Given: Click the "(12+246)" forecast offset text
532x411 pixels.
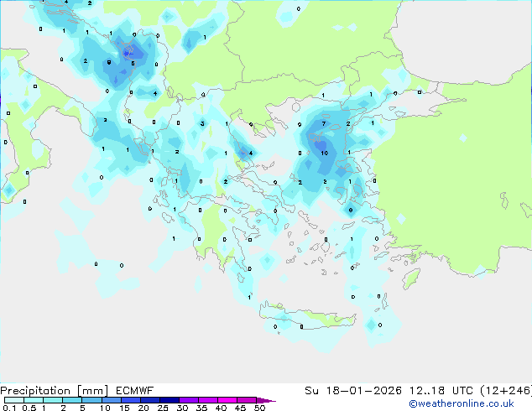Looking at the screenshot, I should tap(506, 391).
